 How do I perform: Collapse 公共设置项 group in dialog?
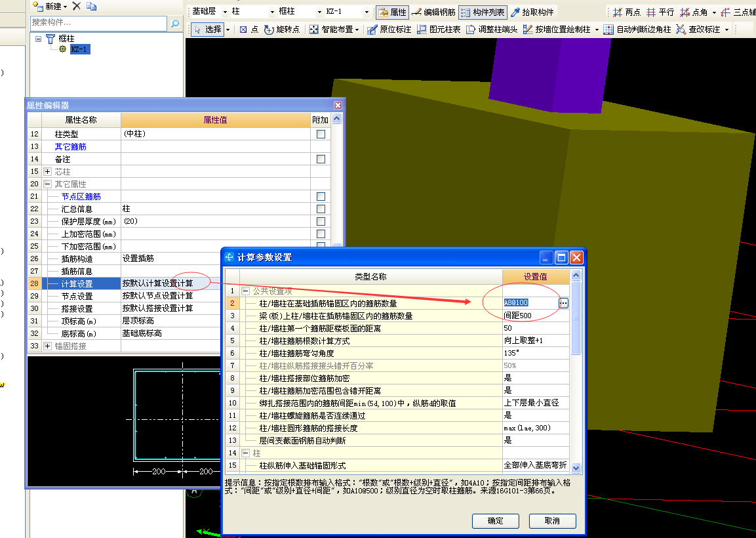coord(245,291)
